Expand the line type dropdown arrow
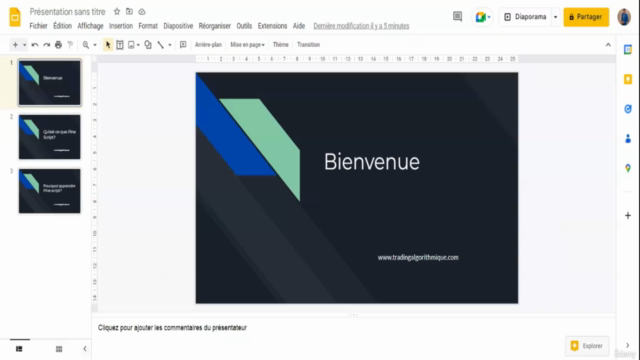 click(170, 45)
